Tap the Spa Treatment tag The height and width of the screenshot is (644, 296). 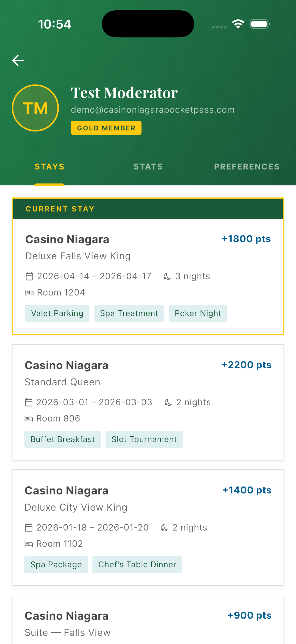[129, 313]
